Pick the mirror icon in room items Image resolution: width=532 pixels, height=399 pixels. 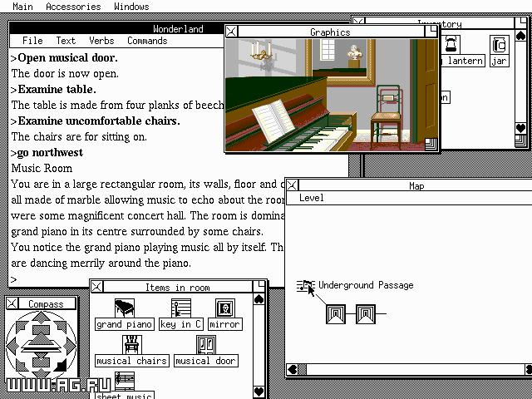click(224, 308)
